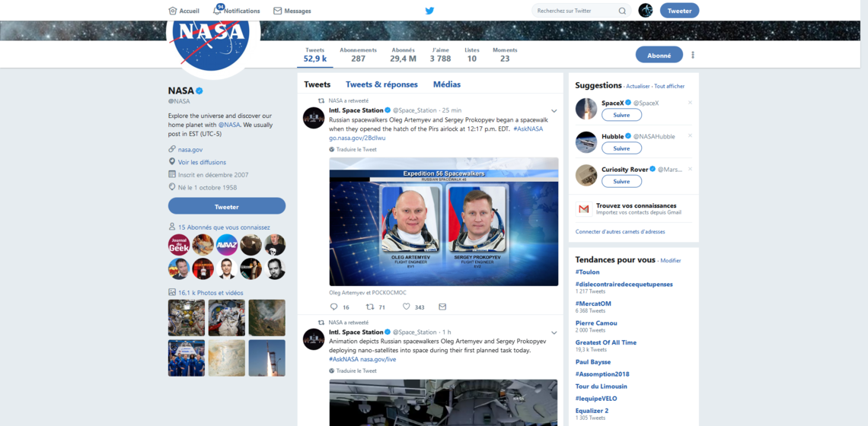Dismiss the SpaceX suggestion
This screenshot has height=426, width=868.
690,103
